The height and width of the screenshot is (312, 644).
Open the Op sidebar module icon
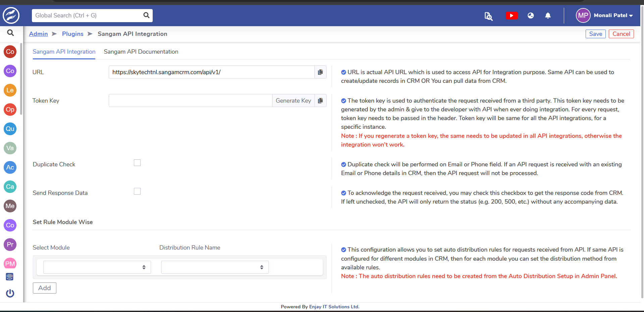click(x=10, y=109)
